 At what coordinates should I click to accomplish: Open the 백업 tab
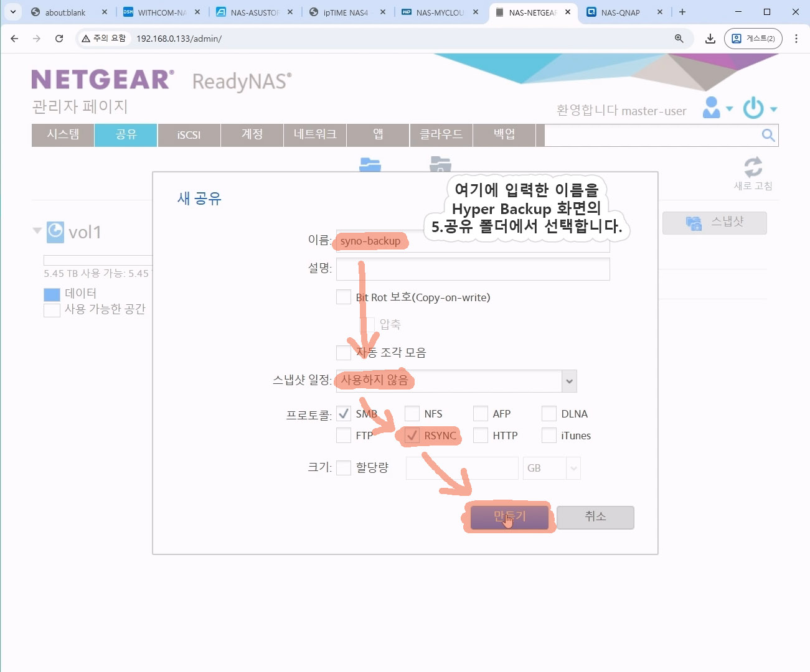pos(504,135)
